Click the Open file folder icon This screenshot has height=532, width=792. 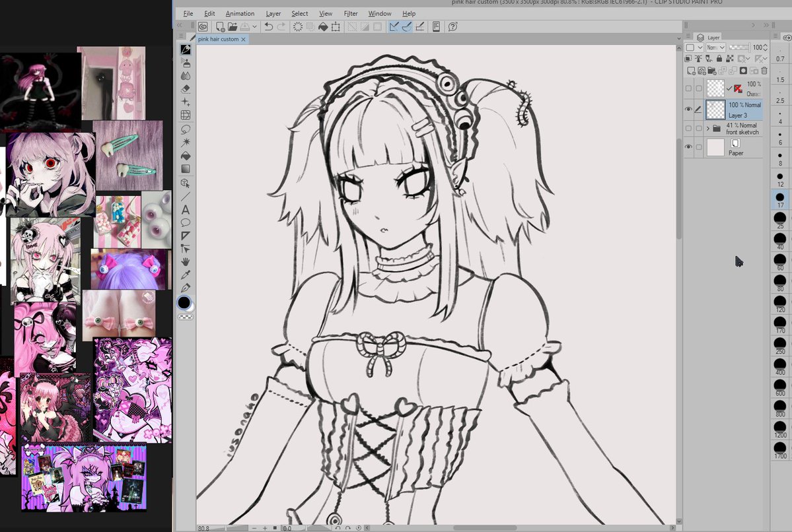pyautogui.click(x=233, y=27)
